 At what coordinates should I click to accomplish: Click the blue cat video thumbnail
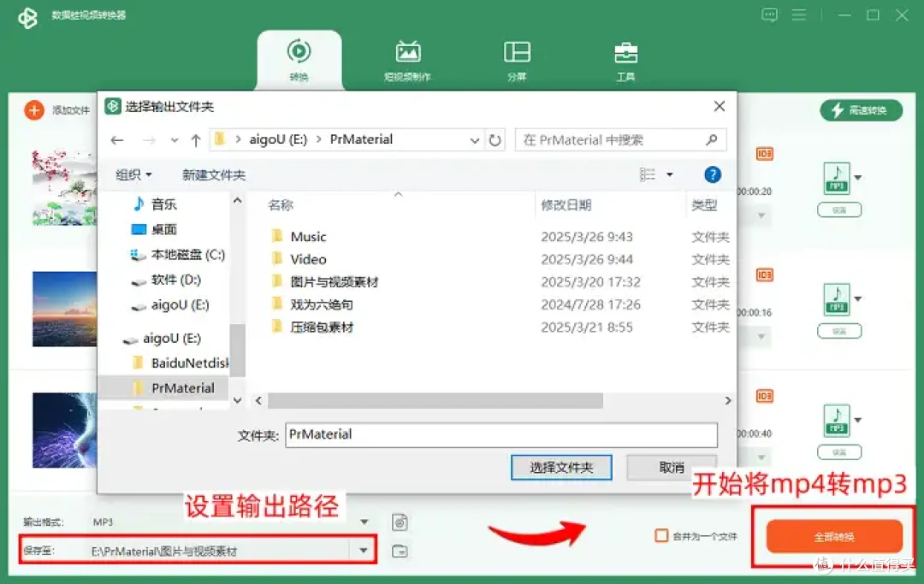65,430
